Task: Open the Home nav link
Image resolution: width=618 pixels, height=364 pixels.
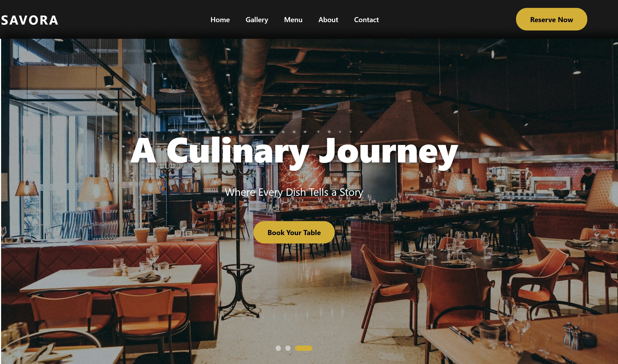Action: (x=220, y=20)
